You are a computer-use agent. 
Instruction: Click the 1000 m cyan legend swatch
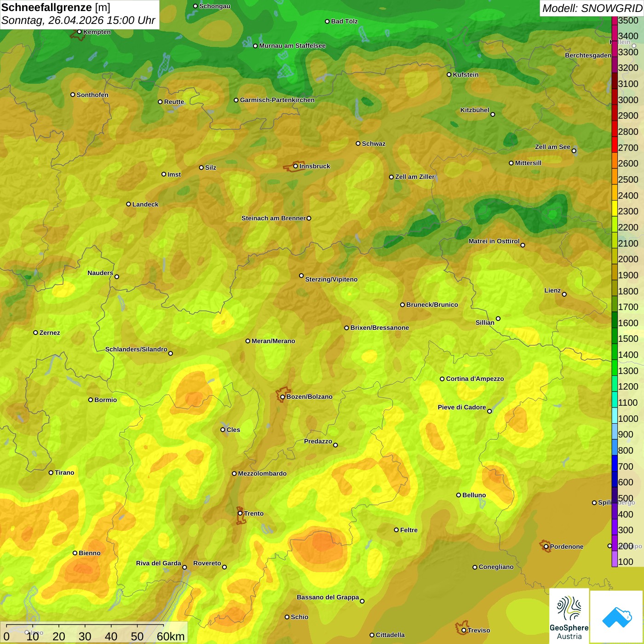pyautogui.click(x=615, y=415)
